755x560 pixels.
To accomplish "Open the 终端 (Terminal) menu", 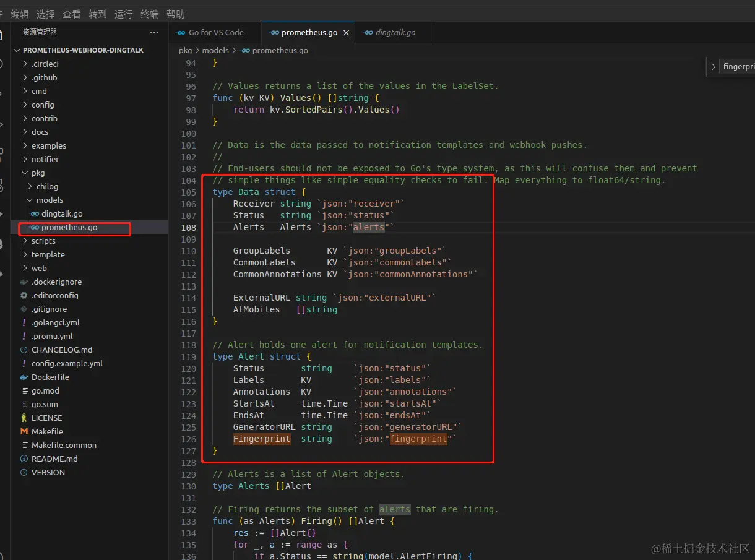I will [x=149, y=14].
